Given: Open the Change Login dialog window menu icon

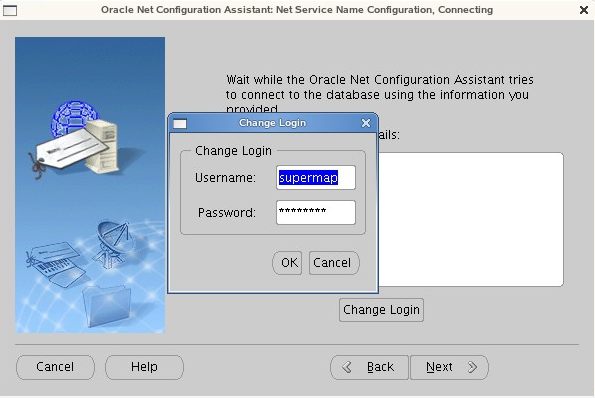Looking at the screenshot, I should coord(180,124).
